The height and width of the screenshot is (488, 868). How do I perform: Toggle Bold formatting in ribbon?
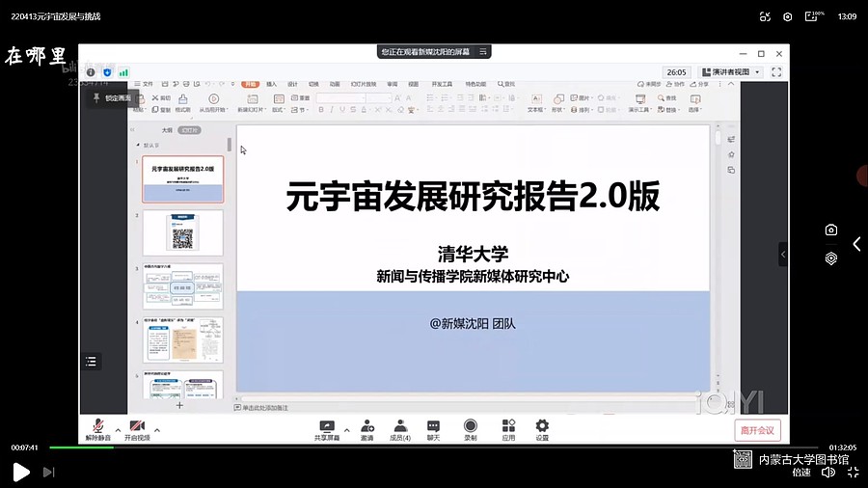click(x=321, y=110)
